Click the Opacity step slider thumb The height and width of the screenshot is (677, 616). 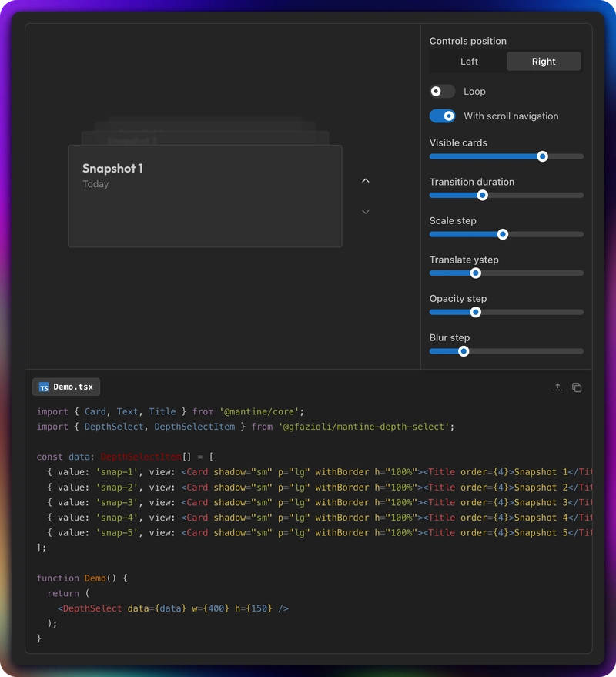(x=476, y=312)
